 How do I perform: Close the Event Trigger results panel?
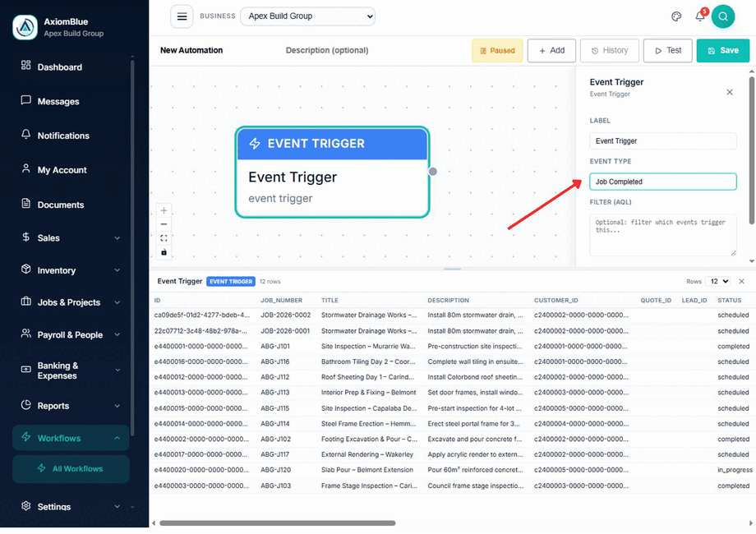pos(741,282)
